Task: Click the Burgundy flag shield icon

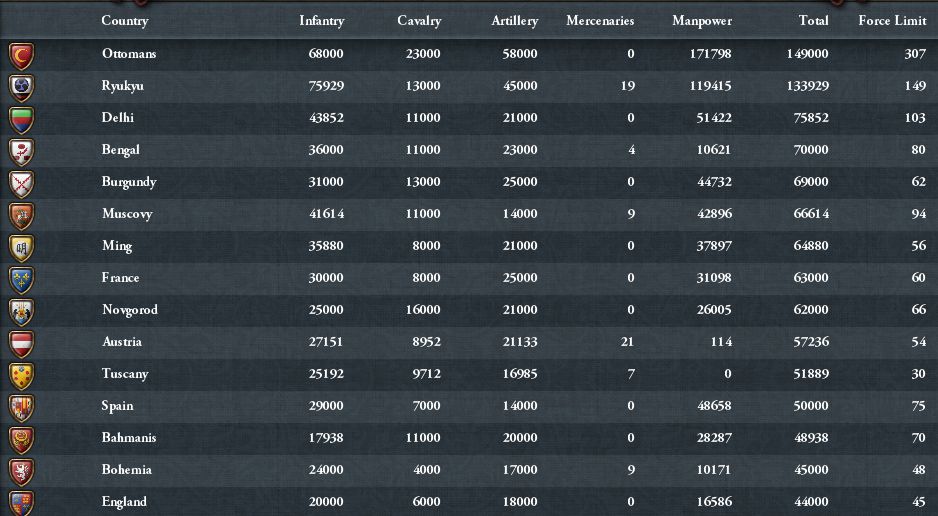Action: [21, 183]
